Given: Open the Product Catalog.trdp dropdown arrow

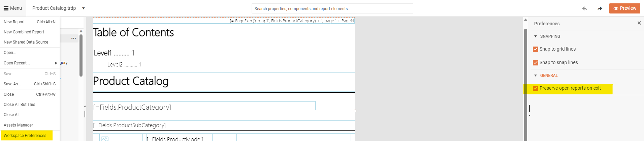Looking at the screenshot, I should 84,8.
